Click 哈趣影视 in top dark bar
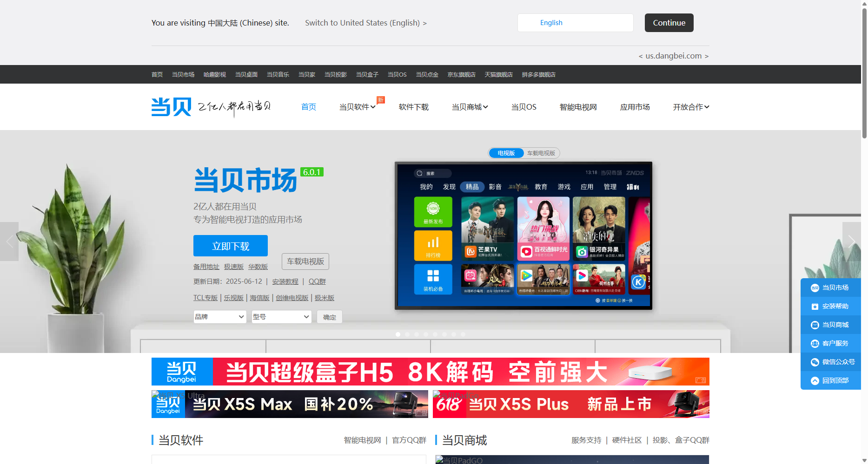The image size is (868, 464). pyautogui.click(x=215, y=74)
